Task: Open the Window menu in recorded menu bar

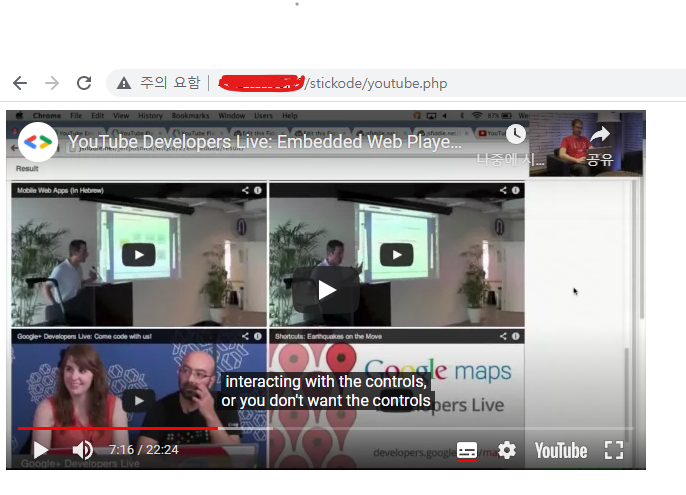Action: point(231,116)
